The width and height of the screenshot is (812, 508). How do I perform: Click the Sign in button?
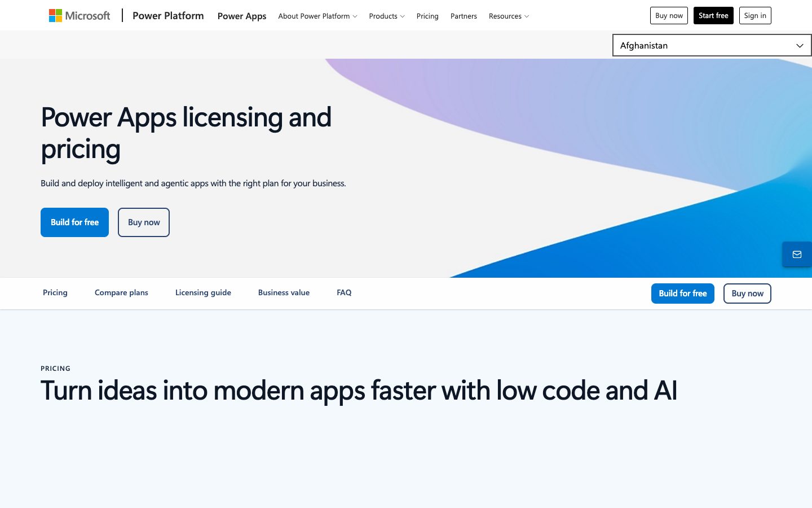pos(755,16)
